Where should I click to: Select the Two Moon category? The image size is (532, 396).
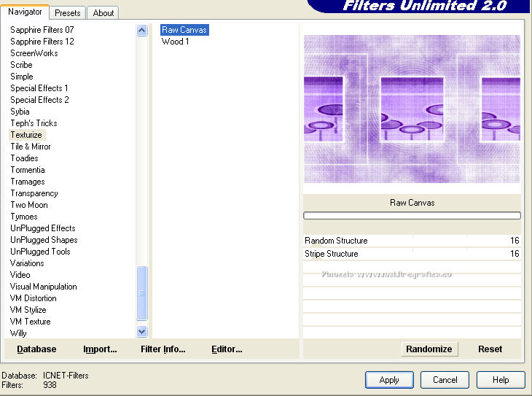[29, 205]
